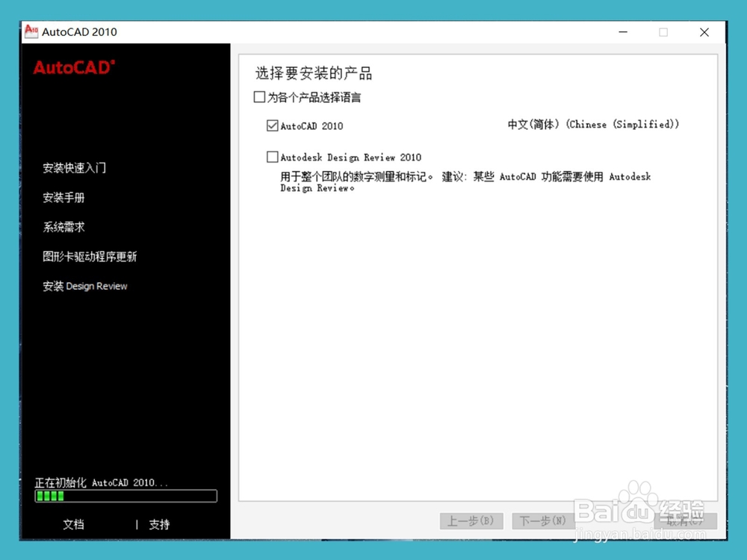Click the AutoCAD icon in the title bar
The width and height of the screenshot is (747, 560).
[x=30, y=31]
